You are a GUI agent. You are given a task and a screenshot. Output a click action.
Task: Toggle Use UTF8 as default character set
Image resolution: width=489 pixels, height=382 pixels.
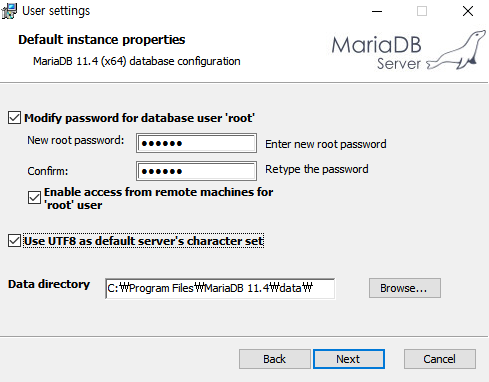tap(14, 241)
